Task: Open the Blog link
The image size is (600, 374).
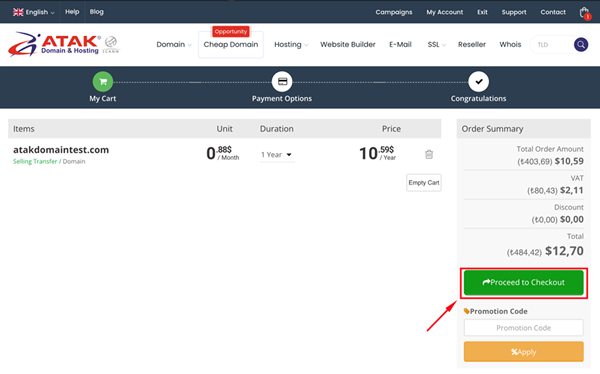Action: [96, 12]
